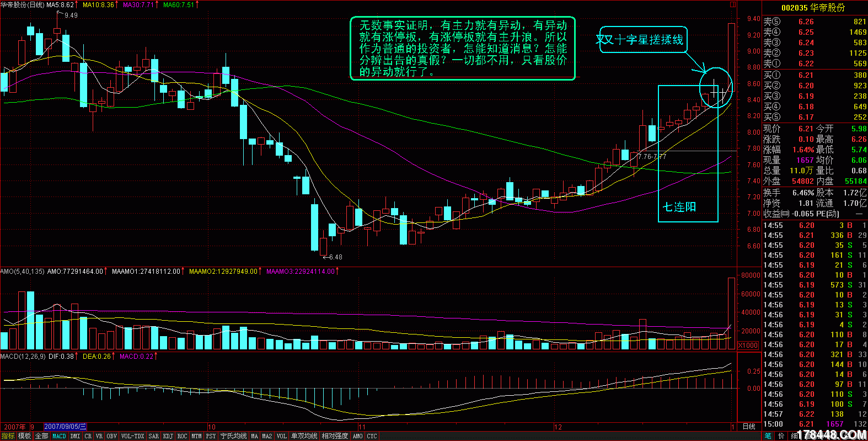
Task: Click the 模板 template button
Action: click(x=24, y=437)
